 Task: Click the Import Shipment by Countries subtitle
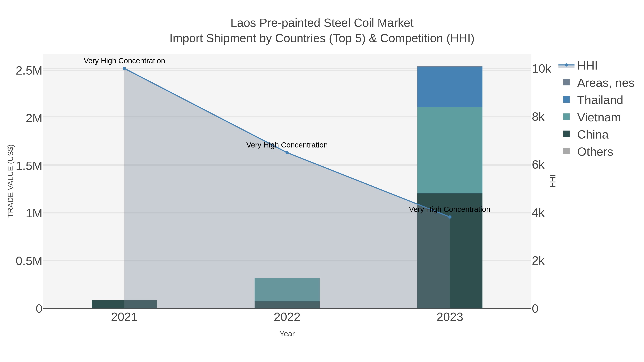322,38
